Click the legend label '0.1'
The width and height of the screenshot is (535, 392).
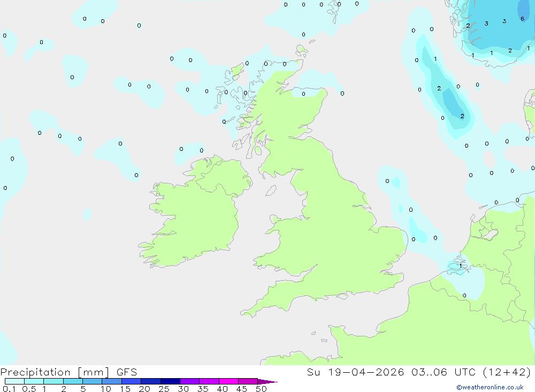click(x=9, y=389)
